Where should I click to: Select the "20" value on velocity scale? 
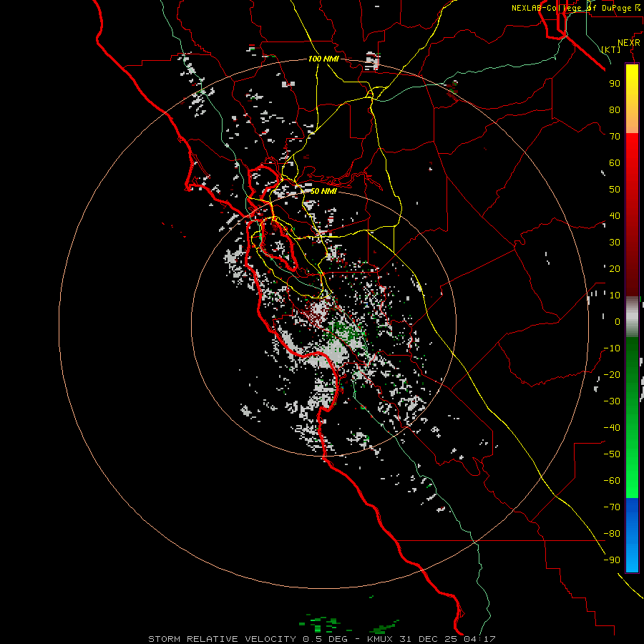point(615,268)
